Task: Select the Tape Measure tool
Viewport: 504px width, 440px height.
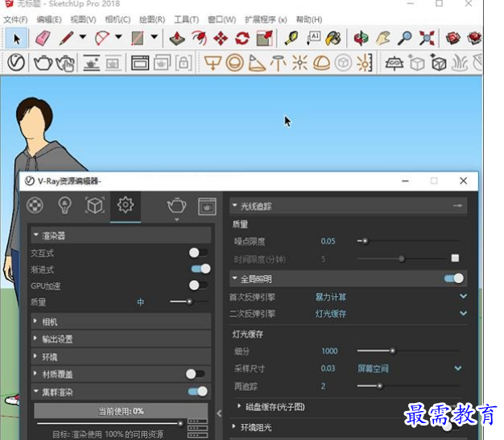Action: tap(291, 39)
